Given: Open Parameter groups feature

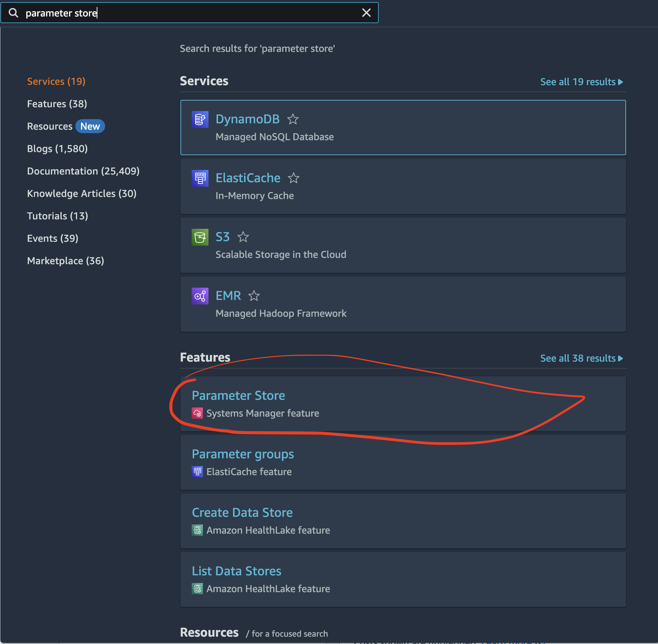Looking at the screenshot, I should pyautogui.click(x=243, y=454).
